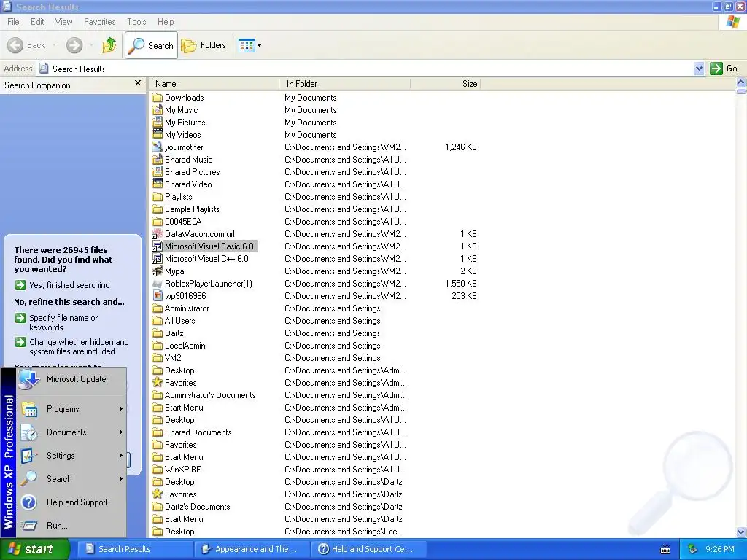Open the Edit menu
This screenshot has height=560, width=747.
pos(37,22)
